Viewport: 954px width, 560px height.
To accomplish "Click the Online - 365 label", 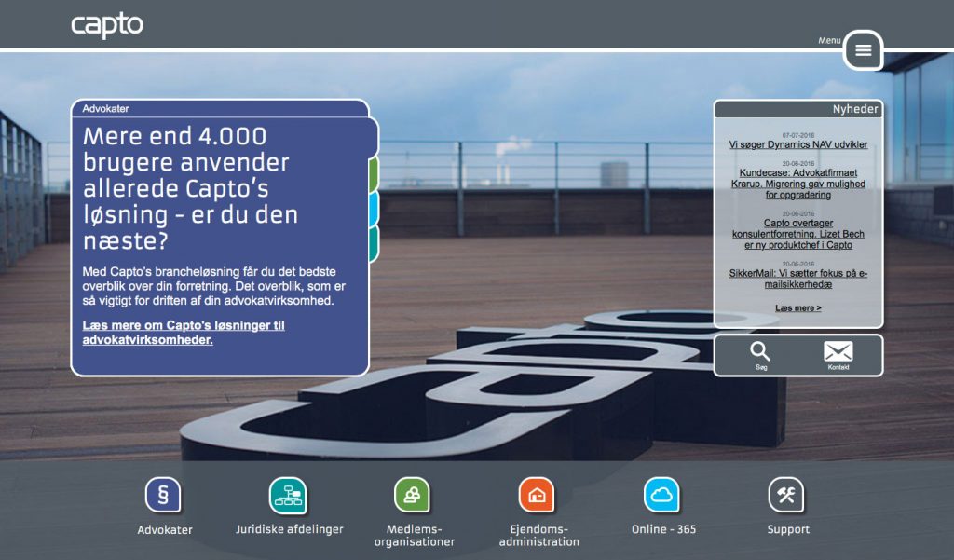I will pos(663,529).
